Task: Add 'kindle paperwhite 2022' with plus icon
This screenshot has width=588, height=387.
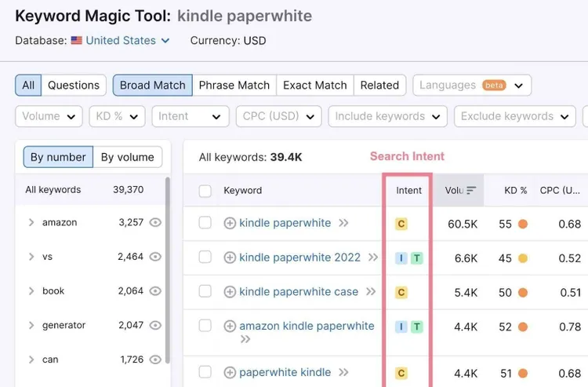Action: pos(230,258)
